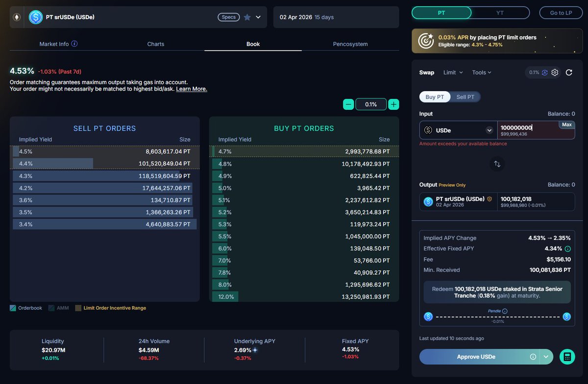Refresh swap data with the reload icon

[569, 72]
